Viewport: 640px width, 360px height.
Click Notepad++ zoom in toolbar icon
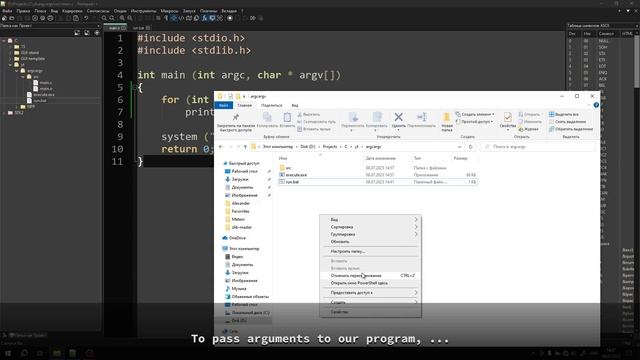[x=122, y=18]
